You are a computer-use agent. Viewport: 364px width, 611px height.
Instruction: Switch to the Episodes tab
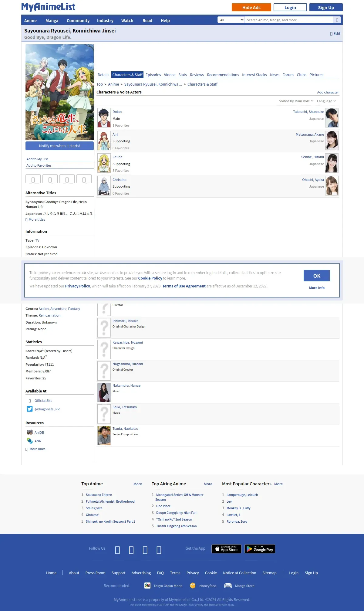coord(153,75)
